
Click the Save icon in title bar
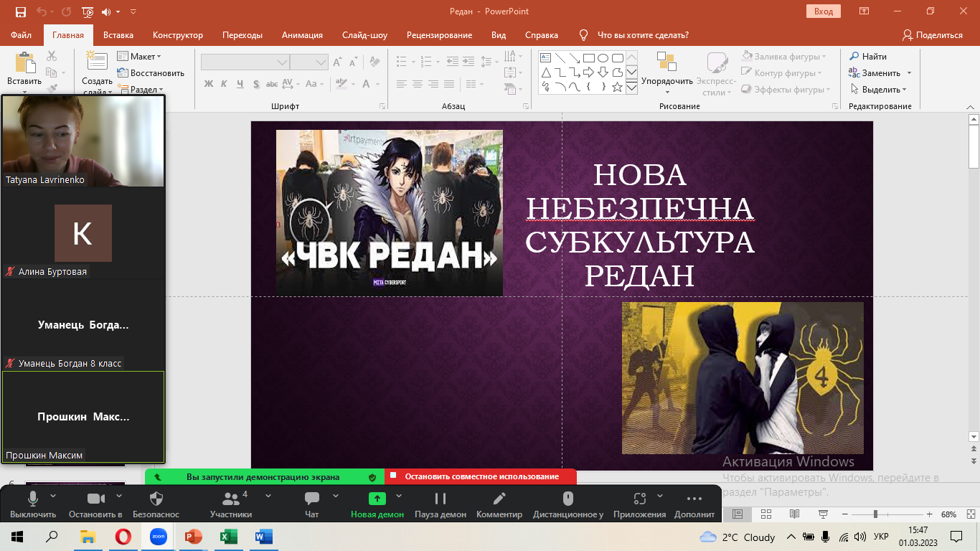[21, 11]
